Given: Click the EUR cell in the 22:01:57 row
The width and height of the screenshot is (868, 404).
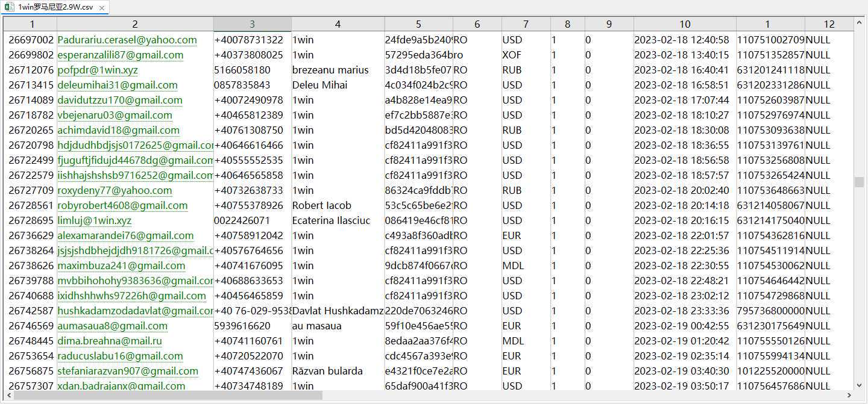Looking at the screenshot, I should [526, 235].
